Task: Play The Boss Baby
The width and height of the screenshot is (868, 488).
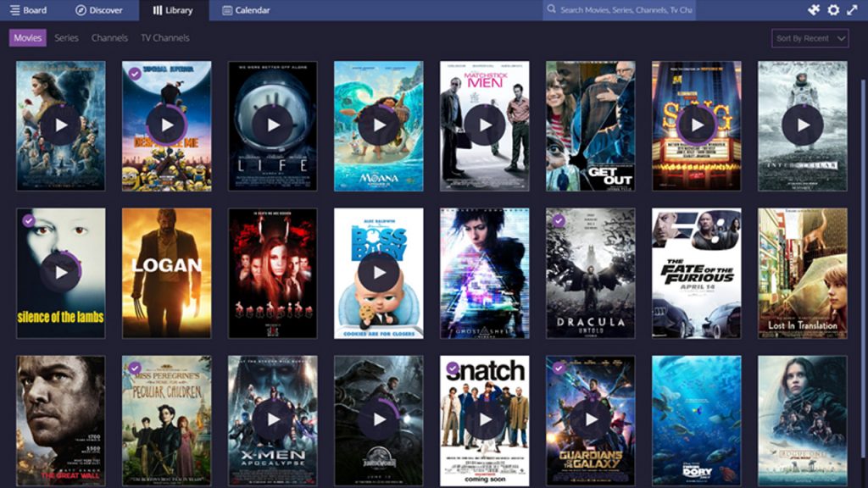Action: tap(379, 272)
